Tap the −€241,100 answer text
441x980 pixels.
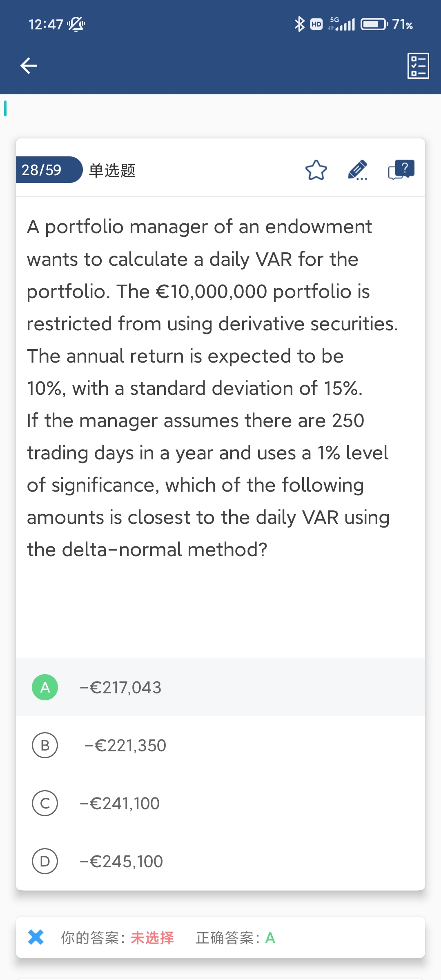120,804
